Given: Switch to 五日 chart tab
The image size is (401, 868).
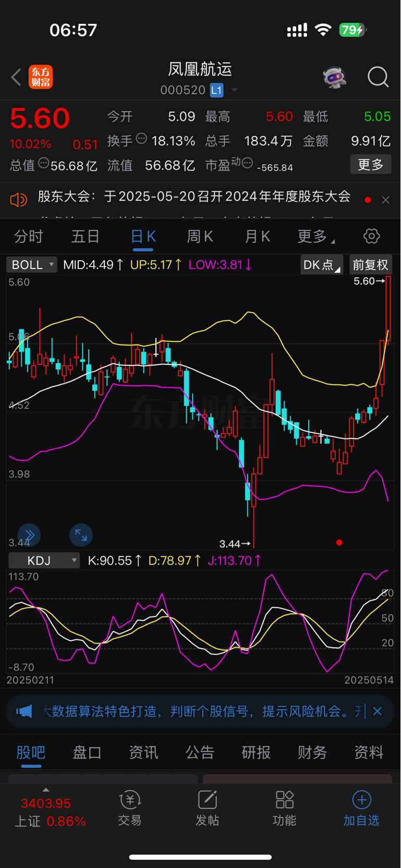Looking at the screenshot, I should click(86, 237).
